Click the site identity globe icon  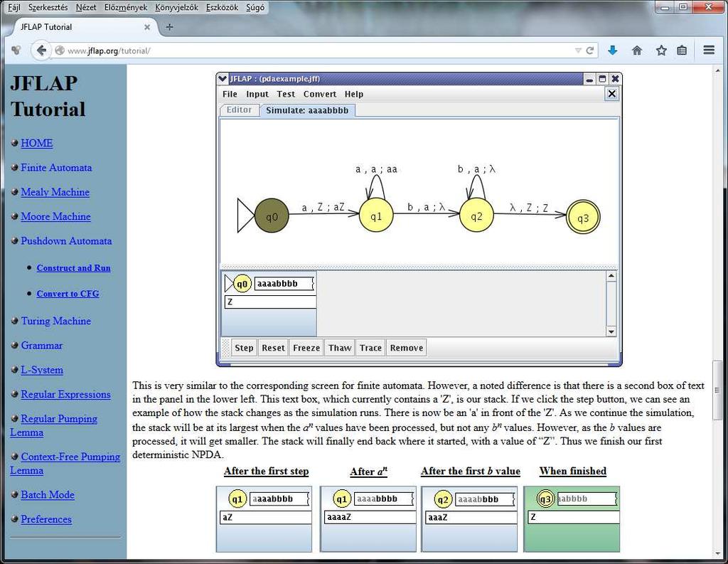click(60, 50)
